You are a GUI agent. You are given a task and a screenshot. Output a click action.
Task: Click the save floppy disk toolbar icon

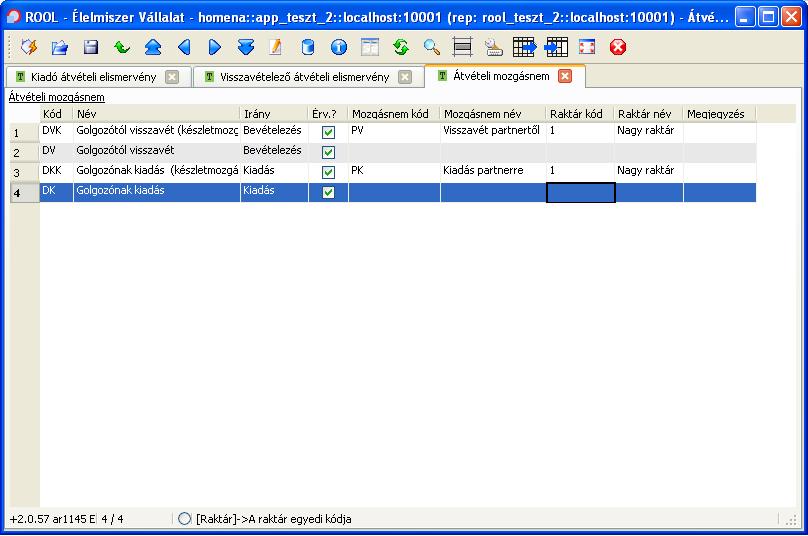tap(90, 47)
